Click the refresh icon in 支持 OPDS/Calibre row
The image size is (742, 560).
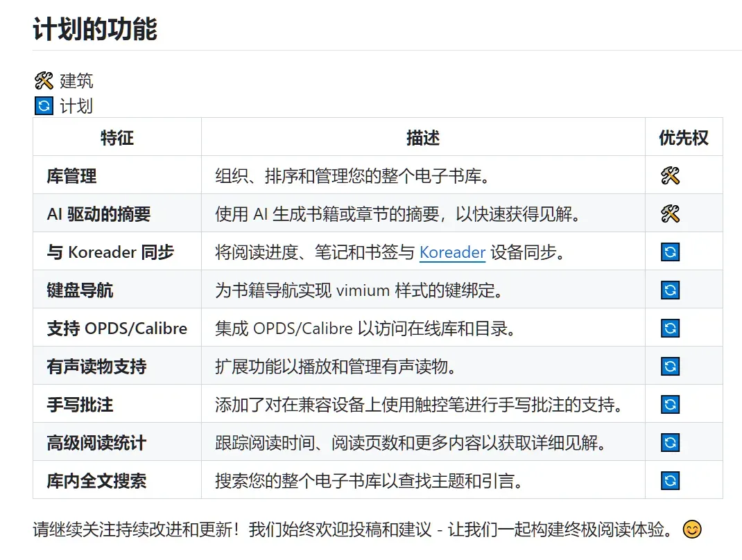tap(670, 329)
